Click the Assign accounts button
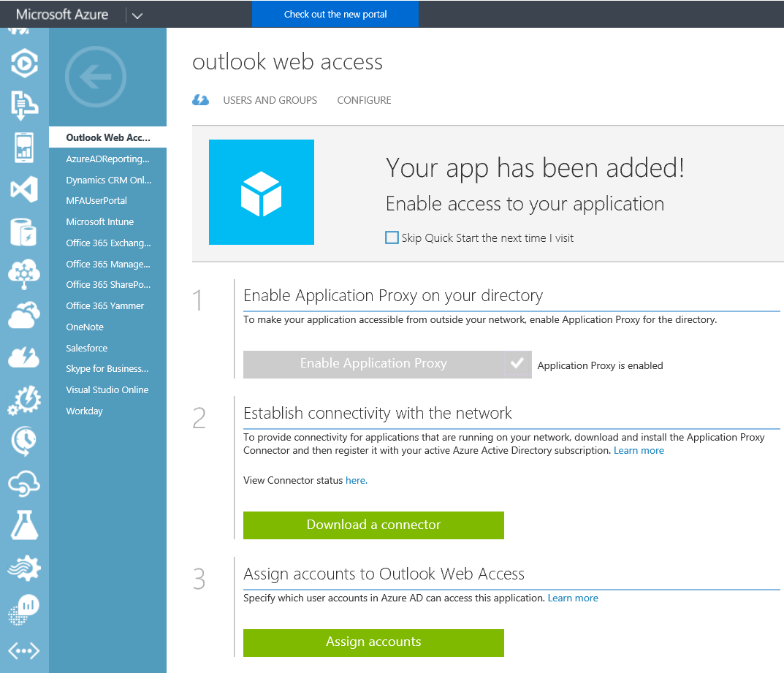 coord(373,642)
